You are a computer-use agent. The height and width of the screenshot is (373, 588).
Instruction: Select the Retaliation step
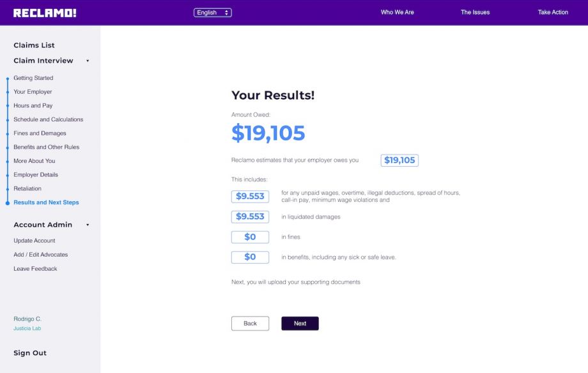(x=27, y=188)
